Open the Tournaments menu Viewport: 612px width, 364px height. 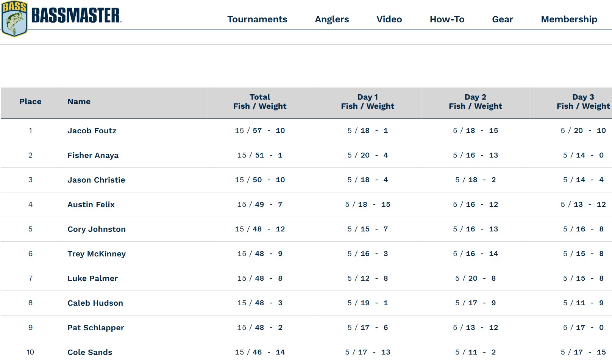(x=257, y=19)
